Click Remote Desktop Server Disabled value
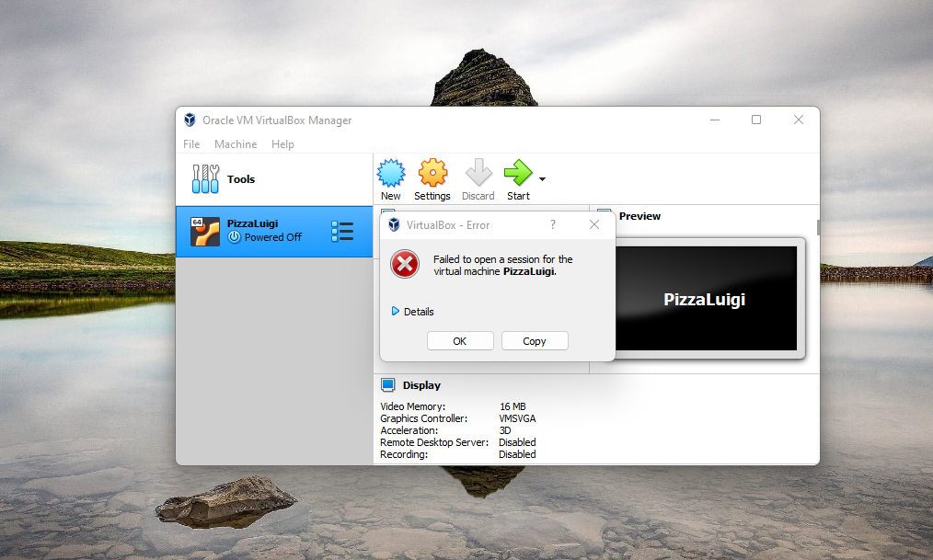This screenshot has width=933, height=560. (517, 442)
